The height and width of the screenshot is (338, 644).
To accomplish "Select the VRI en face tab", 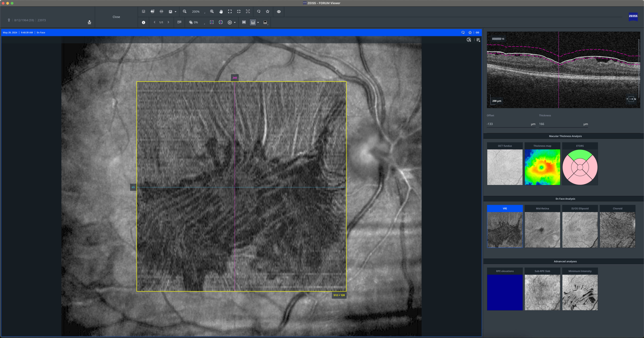I will click(505, 227).
